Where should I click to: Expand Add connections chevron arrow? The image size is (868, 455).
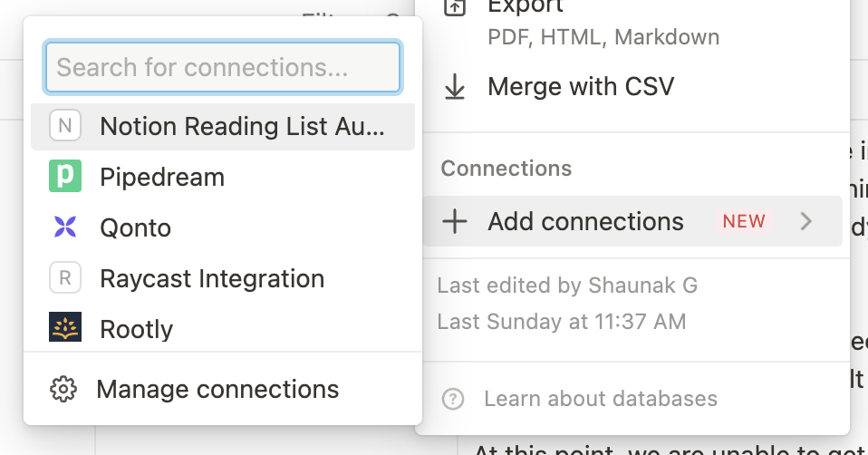(x=806, y=221)
